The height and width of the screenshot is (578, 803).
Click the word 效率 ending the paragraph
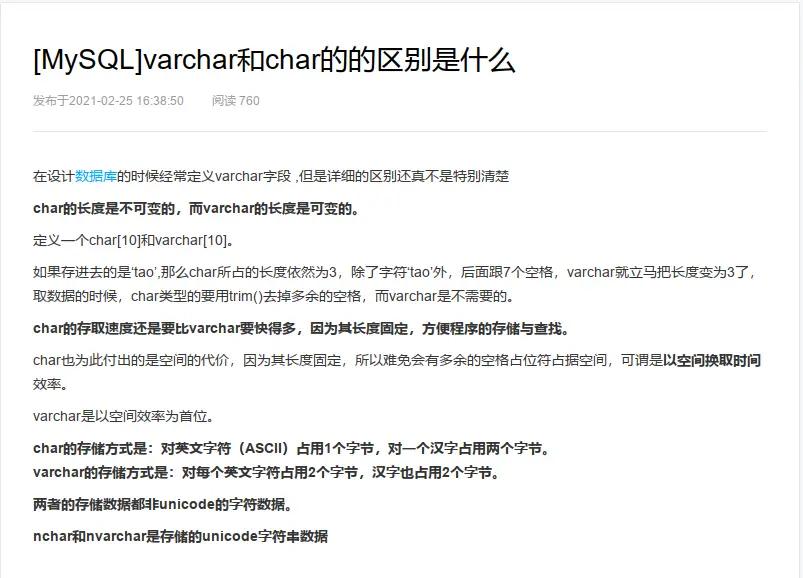coord(50,384)
